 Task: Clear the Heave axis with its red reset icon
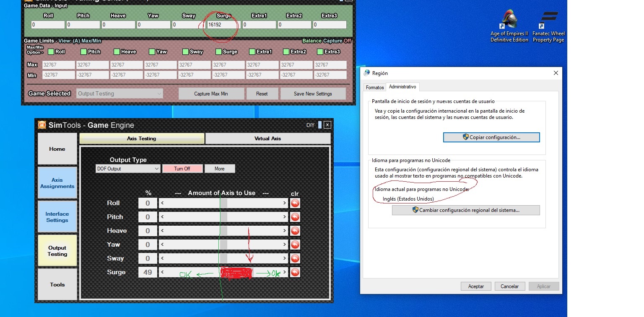(295, 231)
